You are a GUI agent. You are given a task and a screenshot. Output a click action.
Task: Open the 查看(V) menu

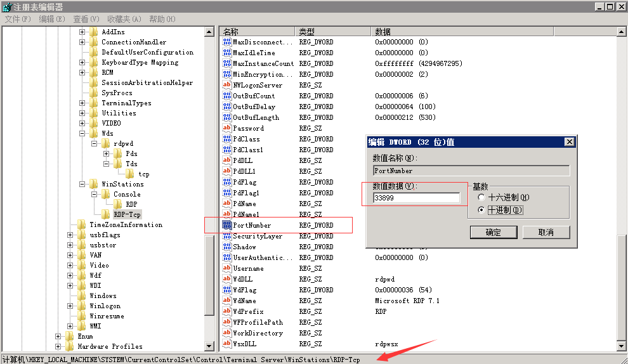click(86, 19)
